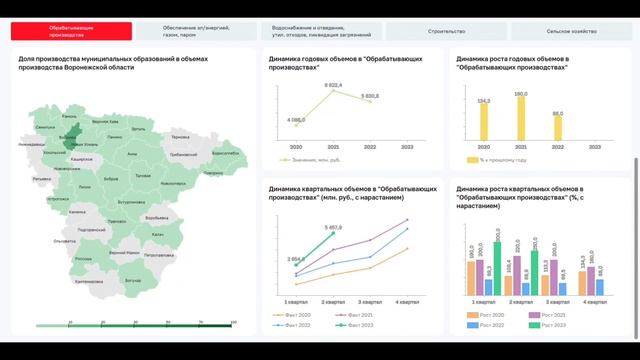Select the gray Каменка district on map

pos(77,212)
